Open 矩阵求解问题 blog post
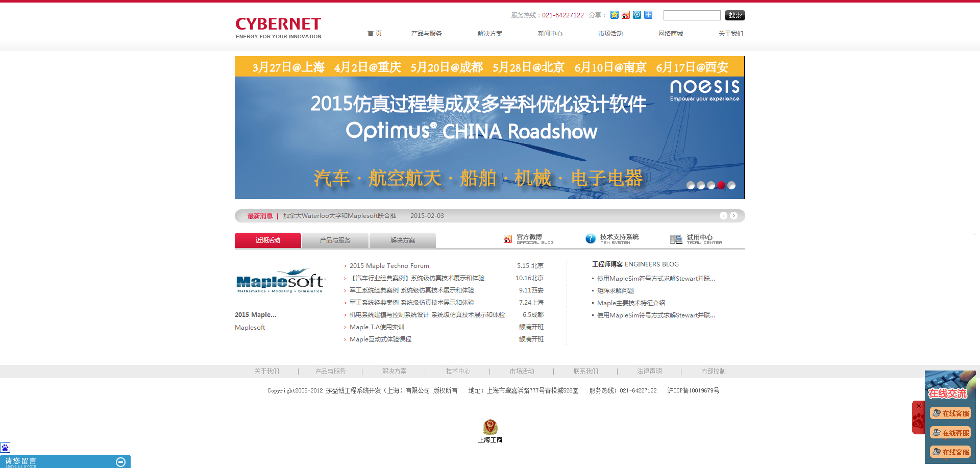This screenshot has height=468, width=980. pyautogui.click(x=616, y=291)
